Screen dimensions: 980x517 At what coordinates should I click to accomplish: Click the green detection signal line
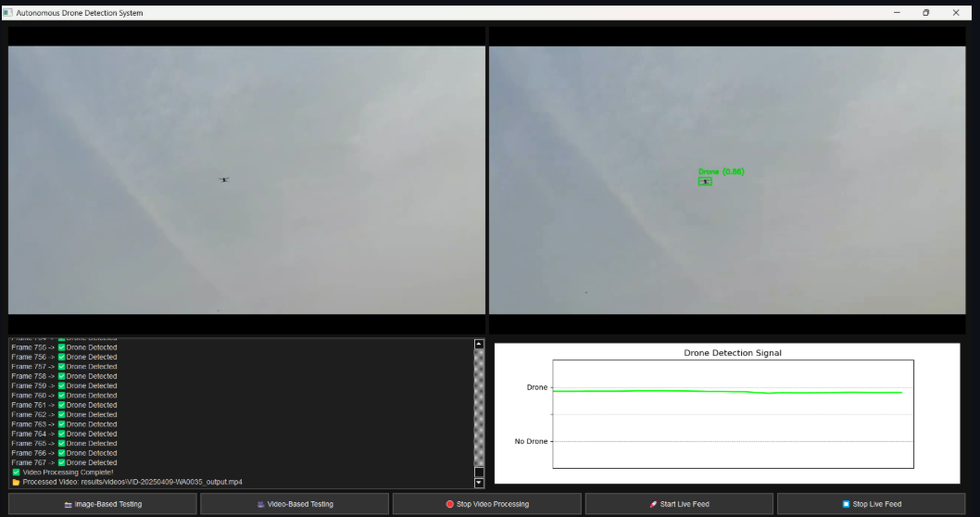pyautogui.click(x=727, y=391)
